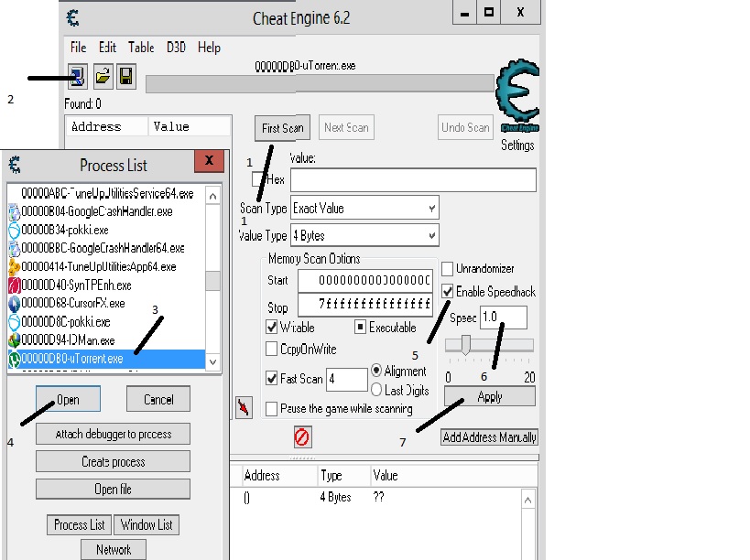Click the Undo Scan button
Image resolution: width=750 pixels, height=560 pixels.
(x=465, y=127)
